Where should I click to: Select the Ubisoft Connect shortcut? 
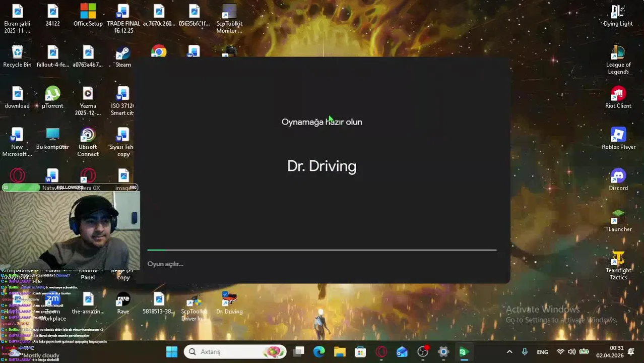tap(88, 142)
